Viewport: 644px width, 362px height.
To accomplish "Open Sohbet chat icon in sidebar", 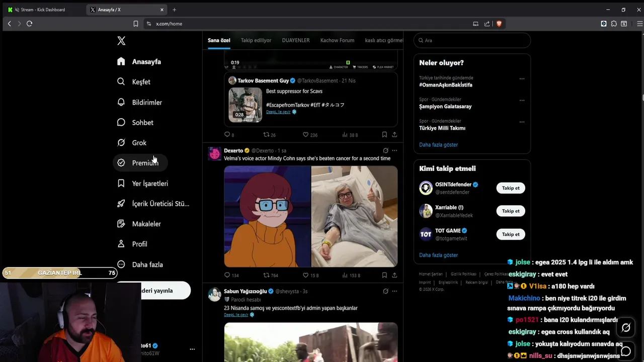I will [121, 122].
